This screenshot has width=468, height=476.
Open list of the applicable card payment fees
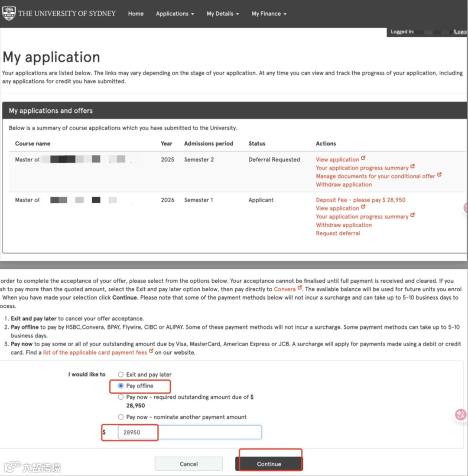pos(95,352)
